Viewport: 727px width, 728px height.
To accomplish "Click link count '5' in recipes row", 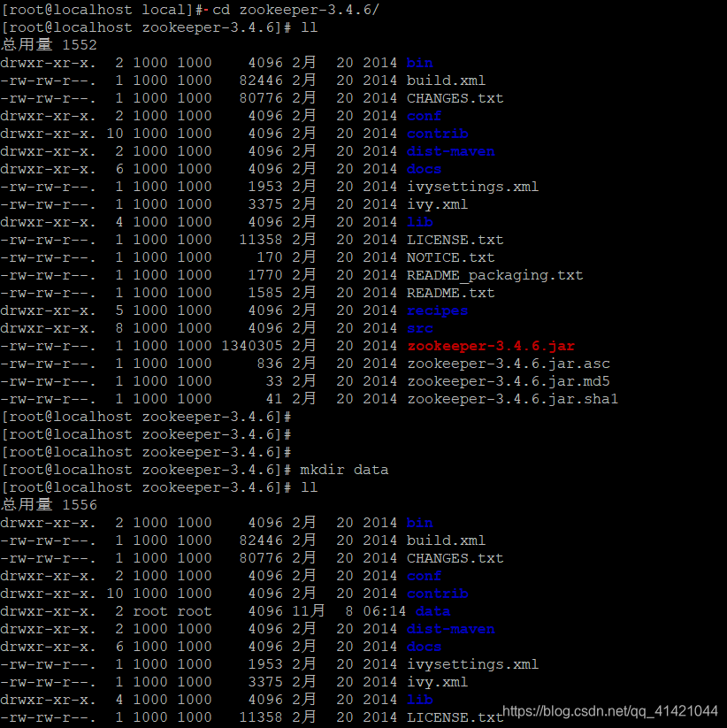I will click(119, 310).
